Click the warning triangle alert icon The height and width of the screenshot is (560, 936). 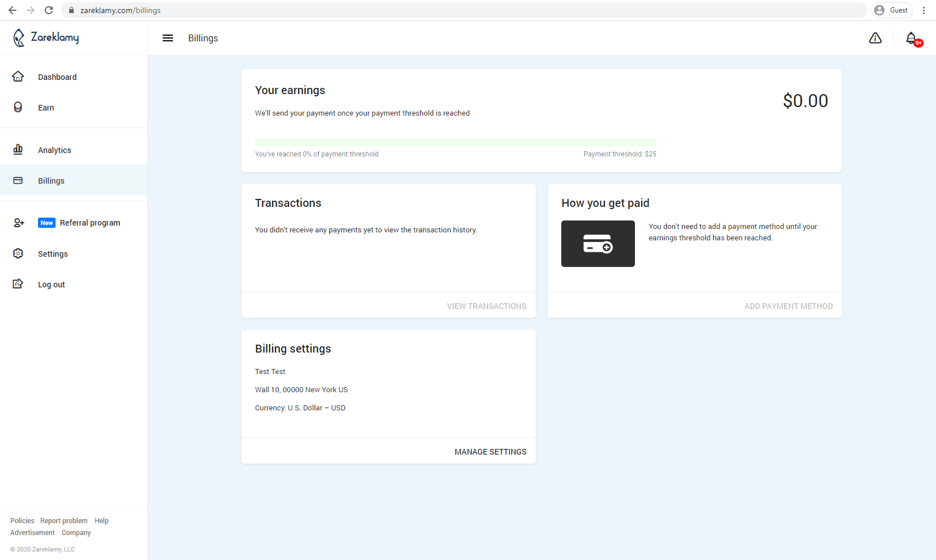[875, 38]
